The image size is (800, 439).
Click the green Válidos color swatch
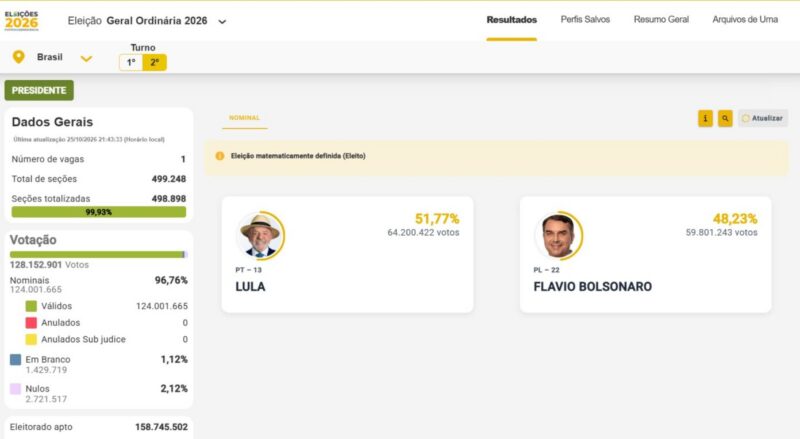(31, 306)
